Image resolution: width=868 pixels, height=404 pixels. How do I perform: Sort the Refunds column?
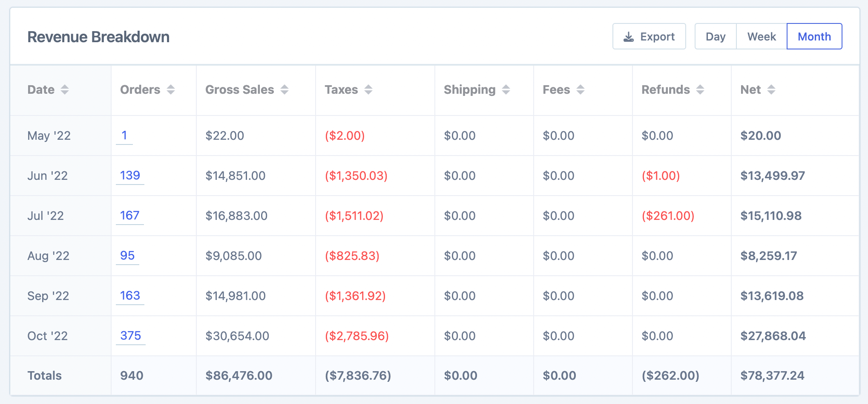[x=701, y=90]
